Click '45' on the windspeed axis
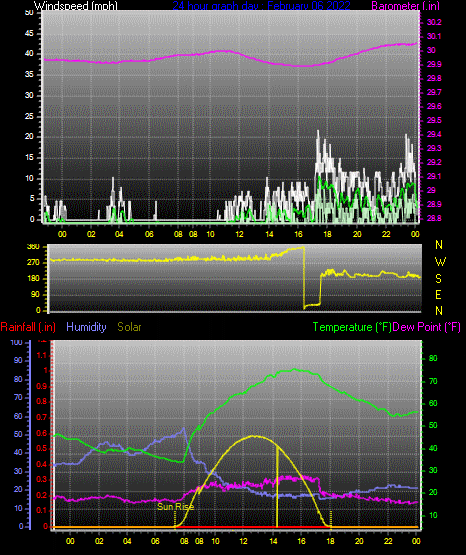This screenshot has width=466, height=555. 29,33
